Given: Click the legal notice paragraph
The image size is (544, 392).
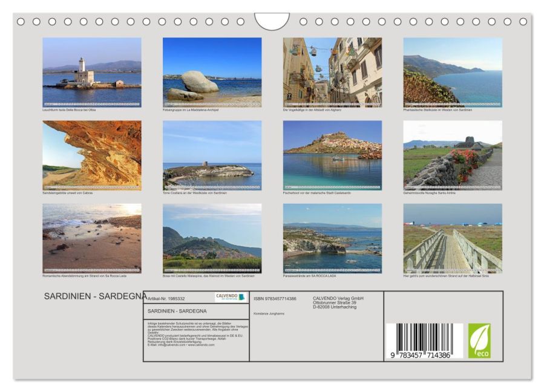Looking at the screenshot, I should pos(198,335).
